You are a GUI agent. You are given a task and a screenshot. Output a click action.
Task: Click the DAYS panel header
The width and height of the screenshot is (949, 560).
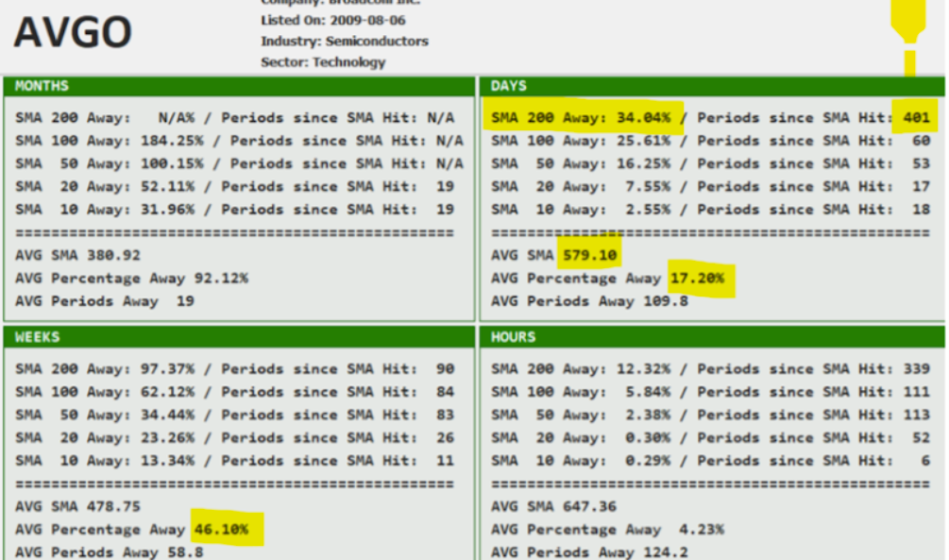(x=712, y=86)
